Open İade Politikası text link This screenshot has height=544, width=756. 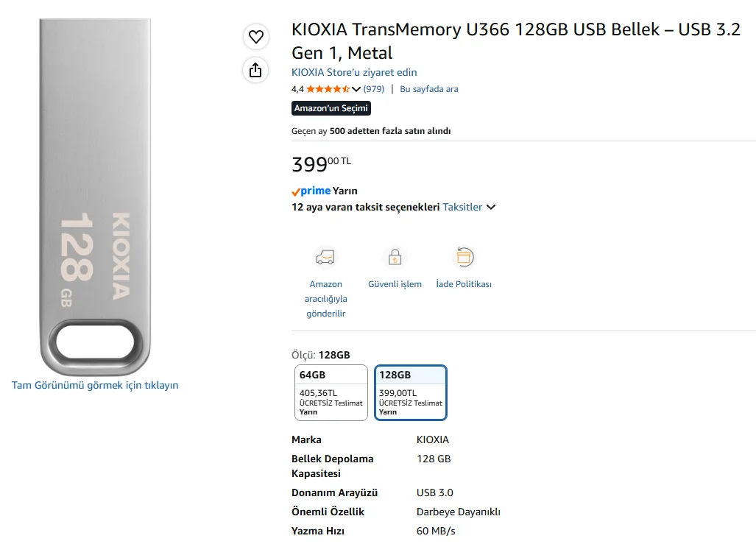click(x=464, y=284)
